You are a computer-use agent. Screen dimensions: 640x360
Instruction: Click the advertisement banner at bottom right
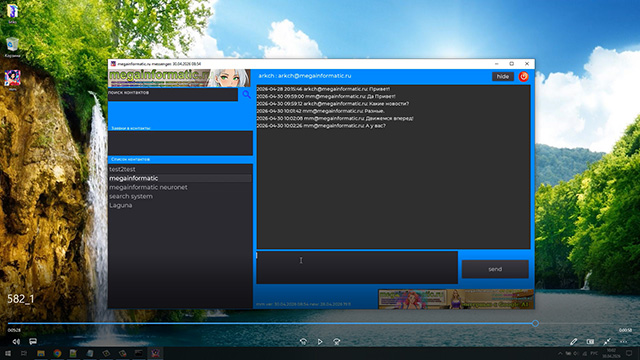456,299
